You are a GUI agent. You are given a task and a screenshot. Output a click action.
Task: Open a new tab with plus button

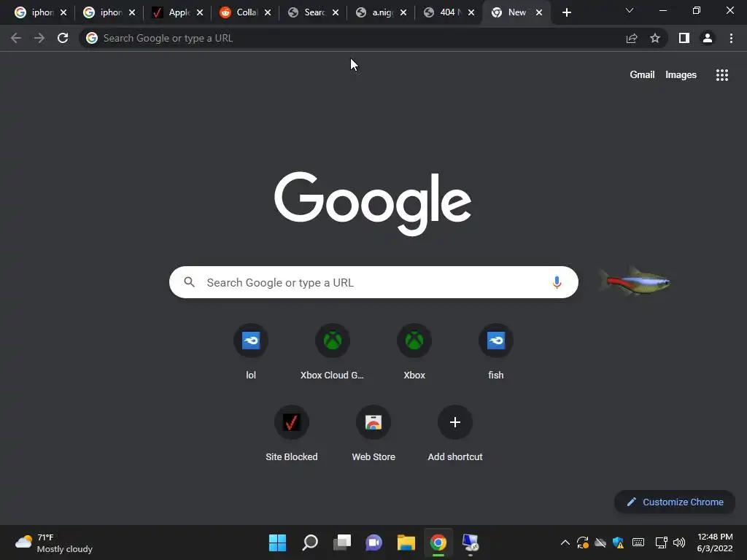point(566,12)
